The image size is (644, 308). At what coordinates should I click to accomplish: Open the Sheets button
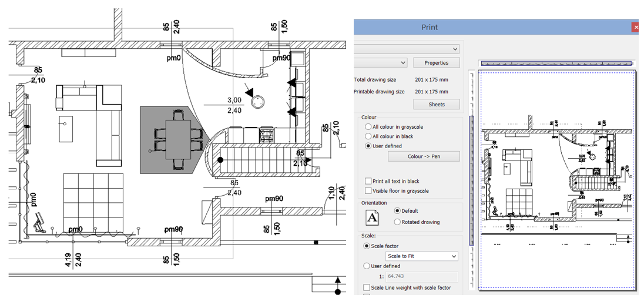(437, 104)
